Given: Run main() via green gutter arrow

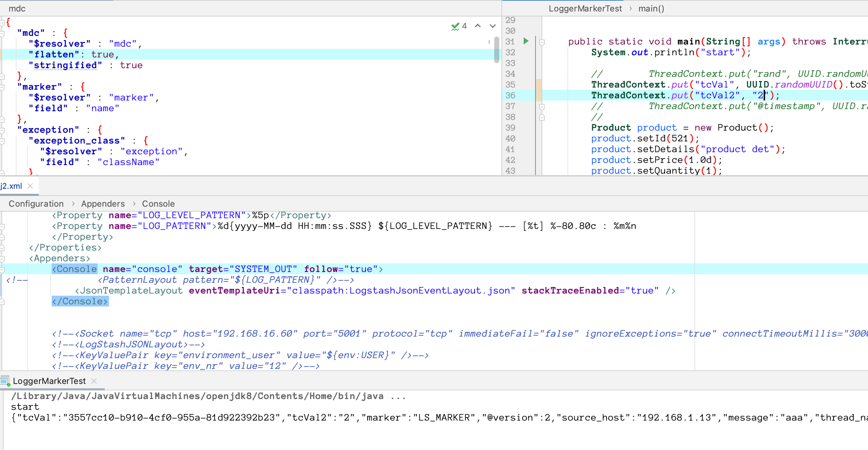Looking at the screenshot, I should point(526,41).
